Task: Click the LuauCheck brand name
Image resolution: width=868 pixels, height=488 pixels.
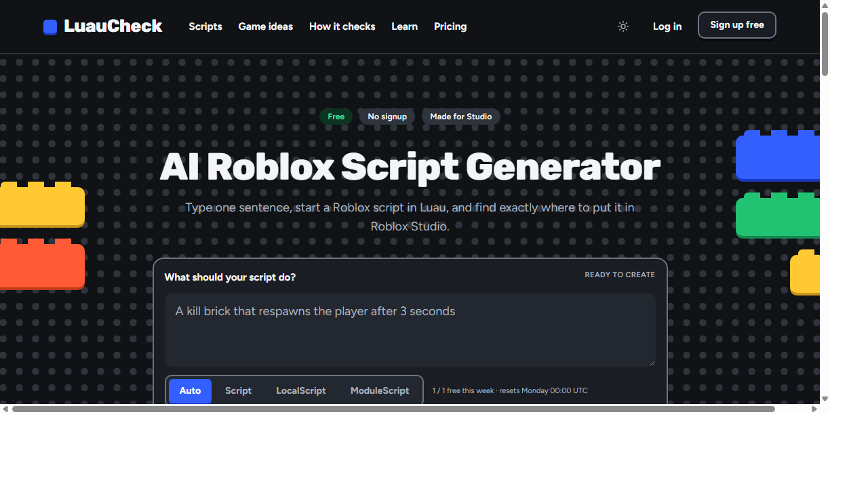Action: (x=113, y=26)
